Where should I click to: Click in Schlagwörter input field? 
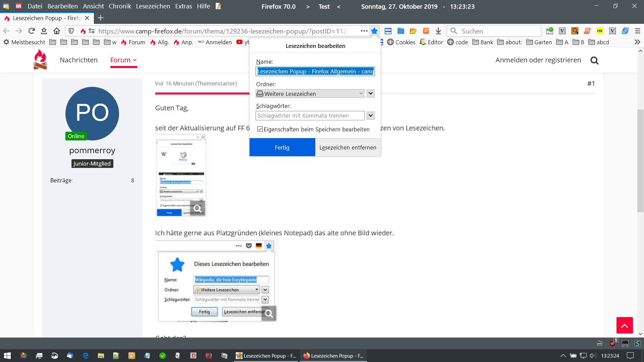(310, 116)
